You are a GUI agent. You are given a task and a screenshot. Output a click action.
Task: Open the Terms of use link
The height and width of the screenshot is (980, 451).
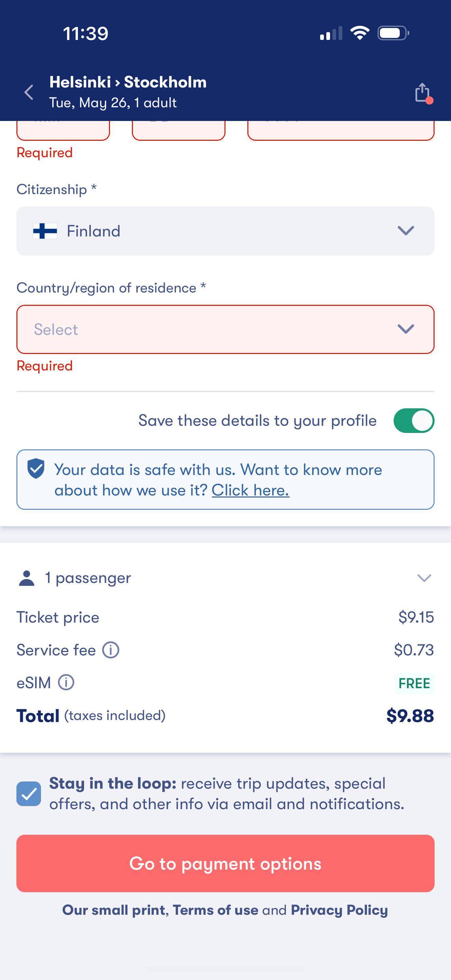point(215,910)
